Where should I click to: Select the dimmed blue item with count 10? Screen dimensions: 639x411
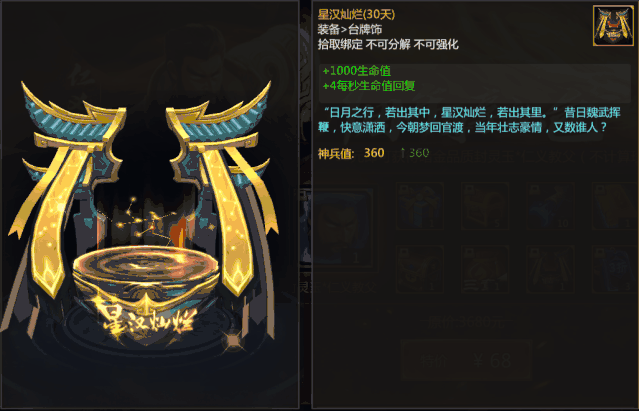[550, 206]
